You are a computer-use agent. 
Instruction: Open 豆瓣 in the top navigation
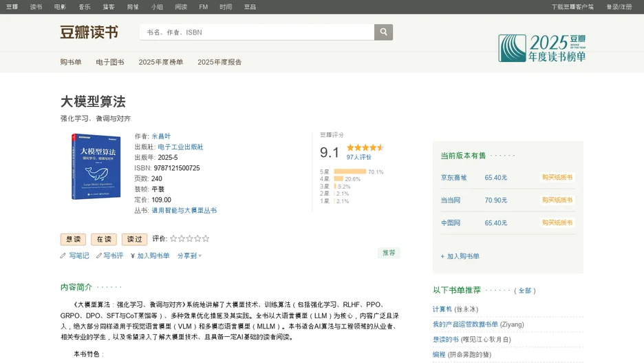[12, 7]
